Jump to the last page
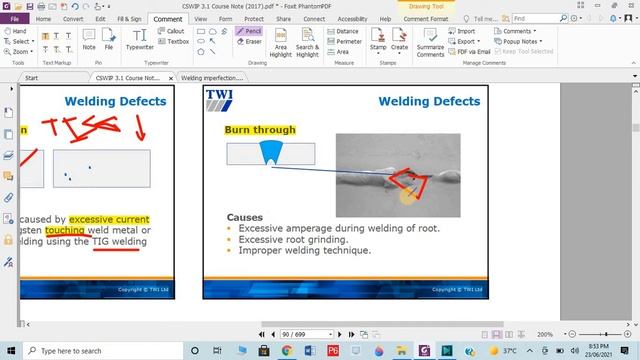 351,334
